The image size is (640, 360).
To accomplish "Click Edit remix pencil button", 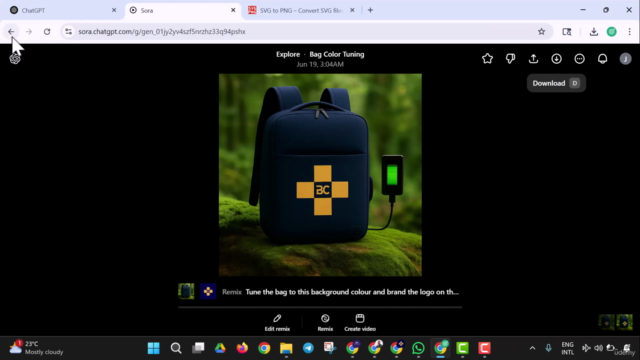I will pyautogui.click(x=277, y=322).
